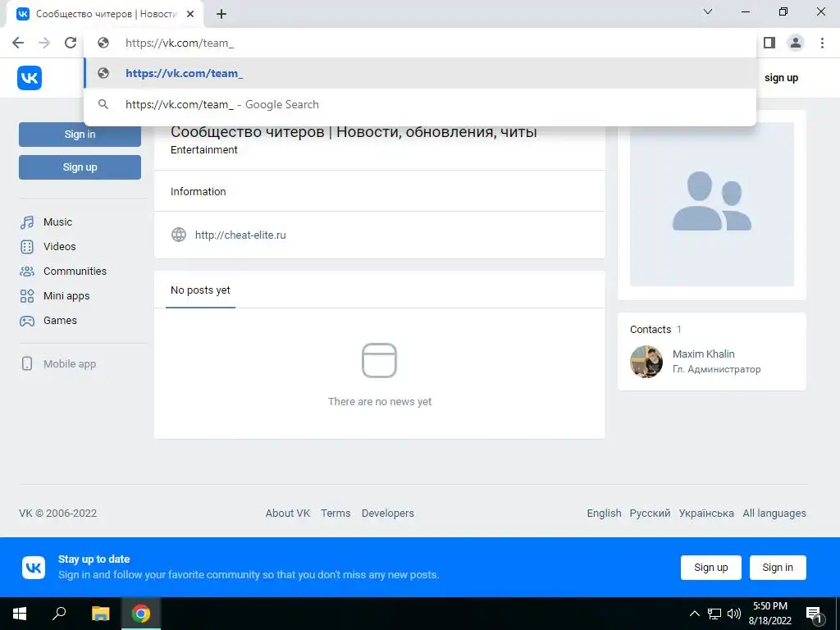Select the No posts yet tab

pos(200,290)
